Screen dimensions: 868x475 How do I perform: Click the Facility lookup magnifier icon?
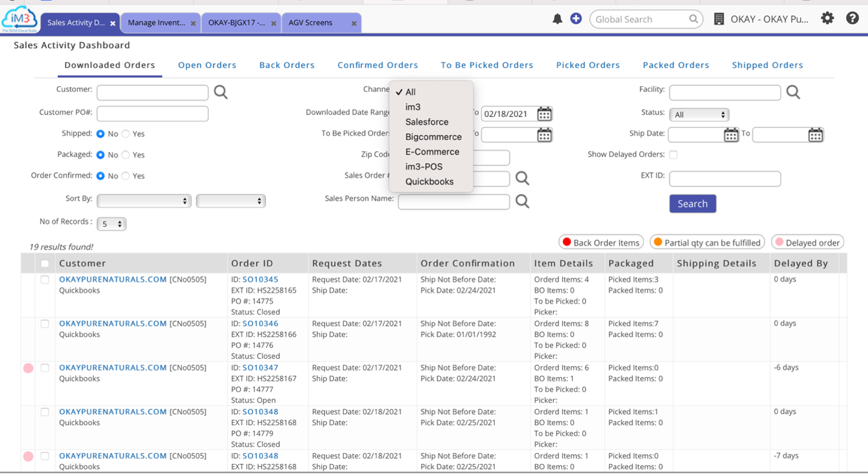793,92
